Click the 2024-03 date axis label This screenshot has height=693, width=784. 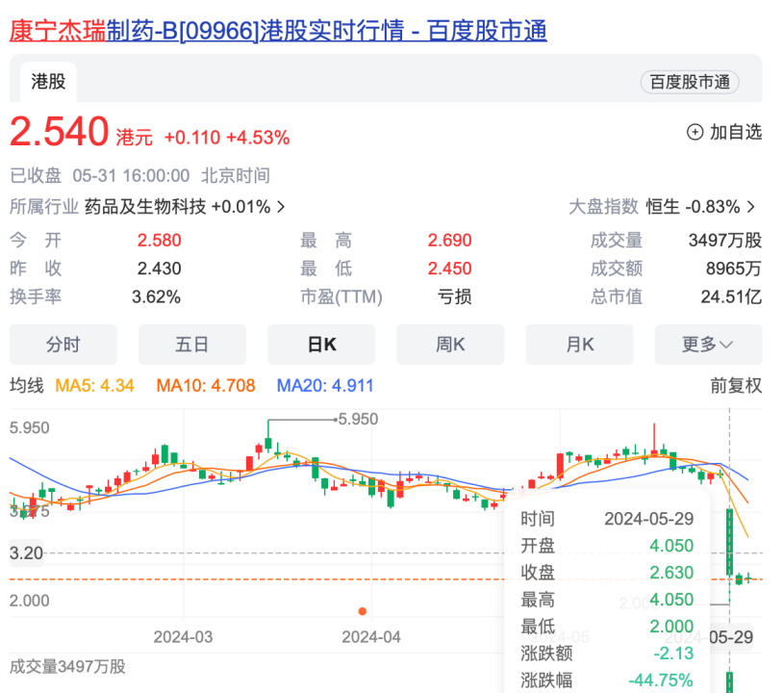pos(183,637)
